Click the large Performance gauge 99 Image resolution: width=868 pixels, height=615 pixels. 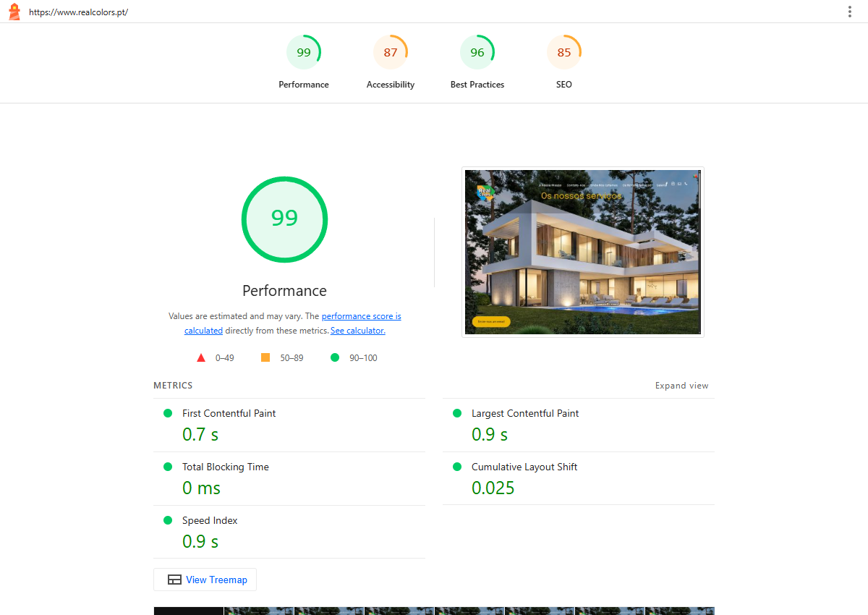click(x=284, y=219)
